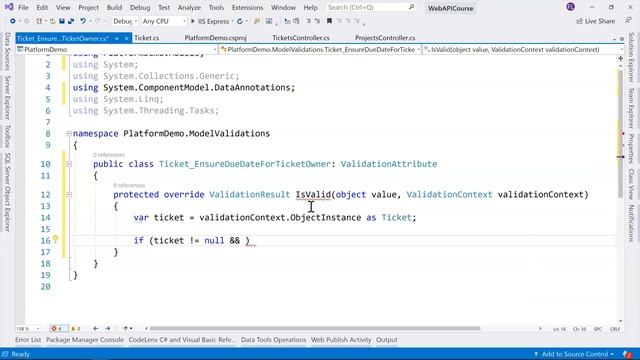The width and height of the screenshot is (640, 360).
Task: Open the Edit menu
Action: click(42, 7)
